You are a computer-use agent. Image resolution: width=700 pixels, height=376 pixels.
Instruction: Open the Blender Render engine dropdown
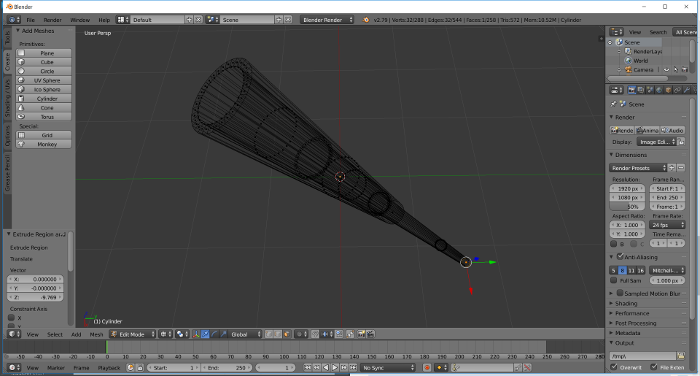pos(327,20)
